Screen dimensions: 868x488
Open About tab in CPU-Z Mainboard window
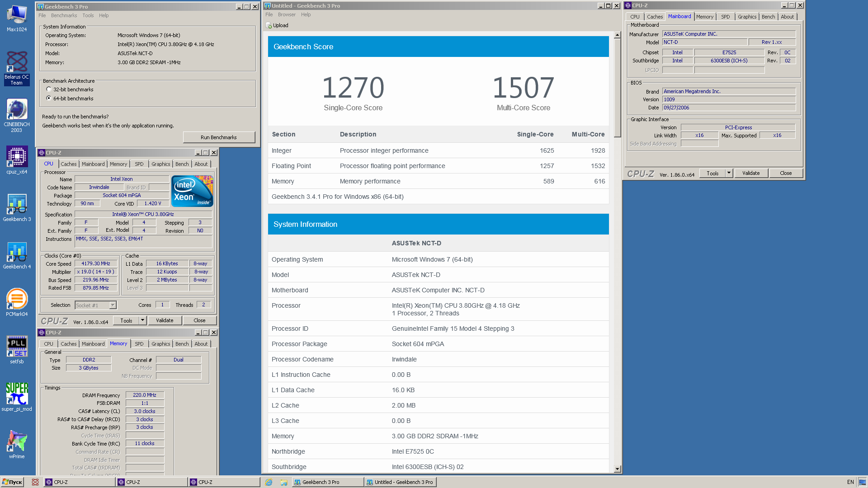[x=787, y=17]
